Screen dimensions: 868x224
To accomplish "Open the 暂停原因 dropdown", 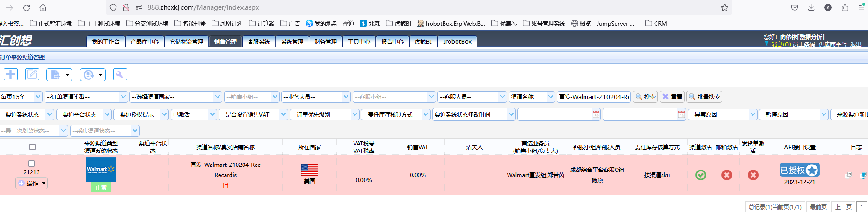I will click(794, 114).
